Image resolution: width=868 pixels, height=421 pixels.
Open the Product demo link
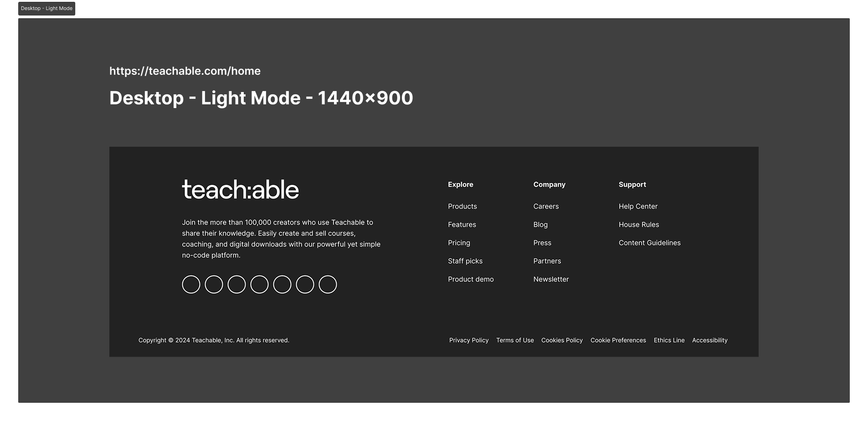471,279
